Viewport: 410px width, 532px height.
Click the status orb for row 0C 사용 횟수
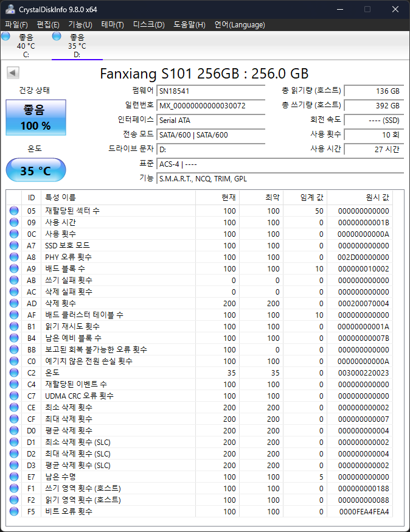[x=14, y=234]
